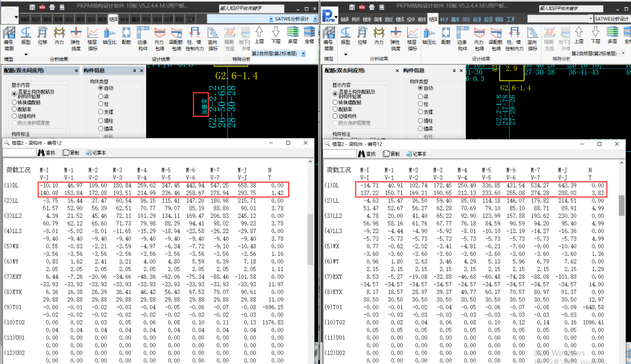The width and height of the screenshot is (631, 364).
Task: Open 编号简图 in the left window
Action: point(9,39)
